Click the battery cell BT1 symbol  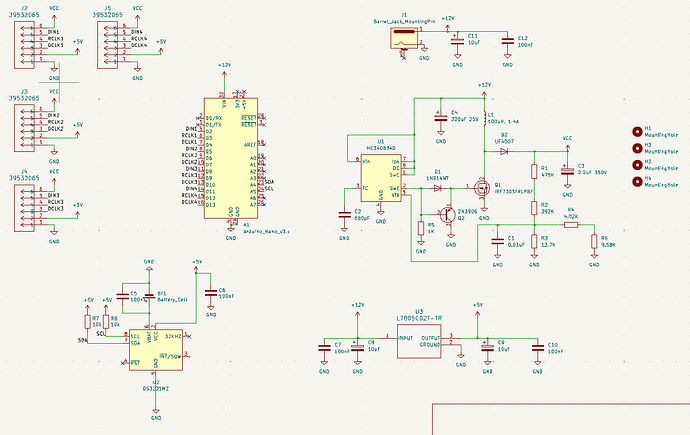pyautogui.click(x=149, y=296)
